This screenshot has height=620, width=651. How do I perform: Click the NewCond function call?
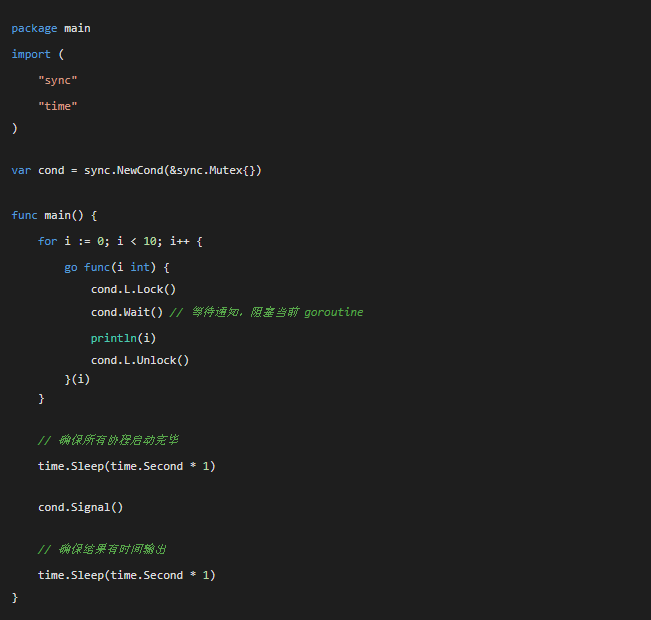coord(140,170)
